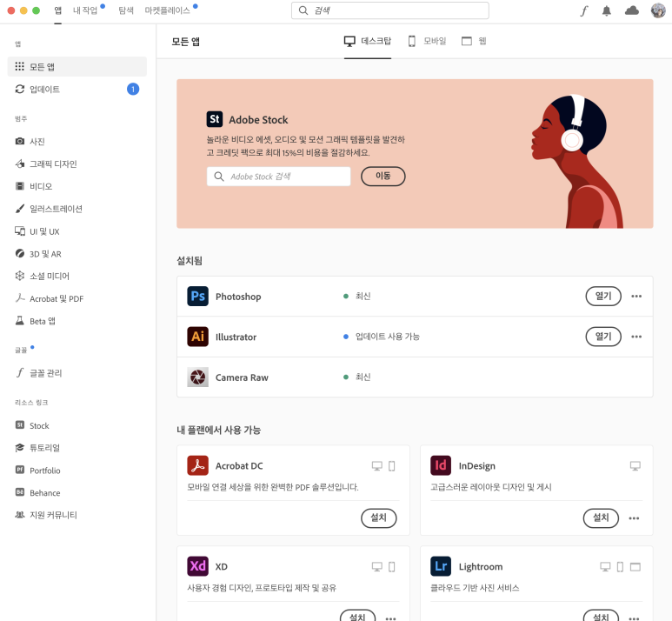
Task: Open the user profile avatar
Action: tap(658, 10)
